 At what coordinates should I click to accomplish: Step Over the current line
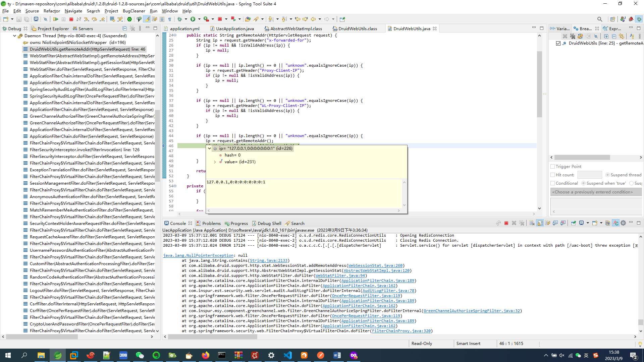coord(95,19)
